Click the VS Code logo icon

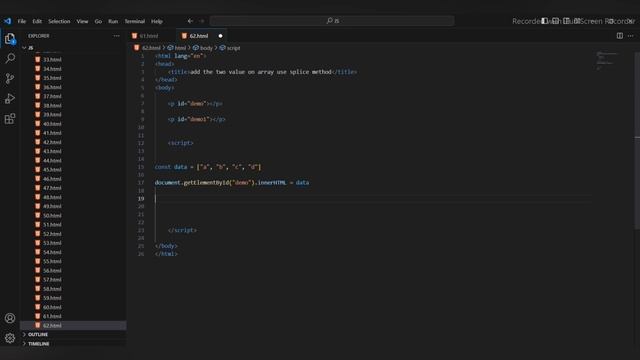point(7,21)
